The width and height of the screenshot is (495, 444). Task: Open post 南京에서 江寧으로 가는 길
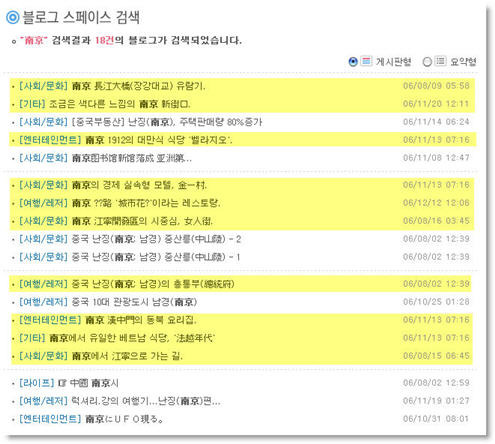pos(127,356)
